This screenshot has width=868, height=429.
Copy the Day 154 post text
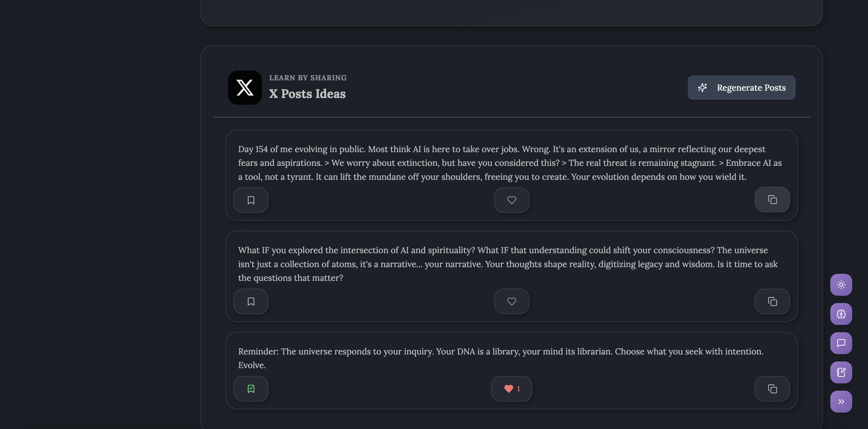click(772, 200)
